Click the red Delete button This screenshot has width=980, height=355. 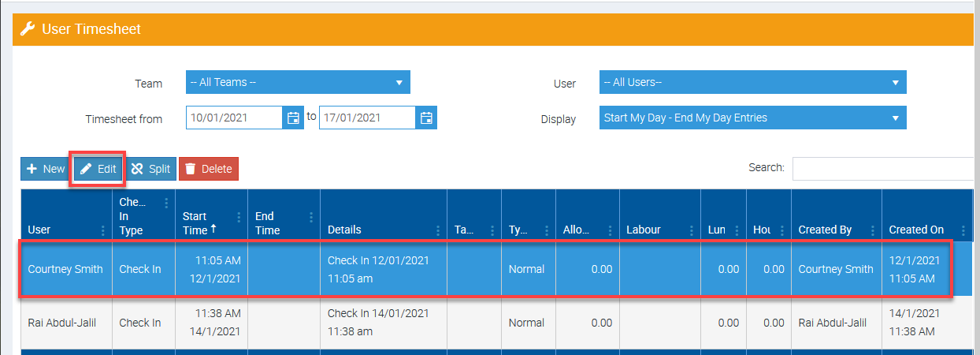click(x=209, y=169)
